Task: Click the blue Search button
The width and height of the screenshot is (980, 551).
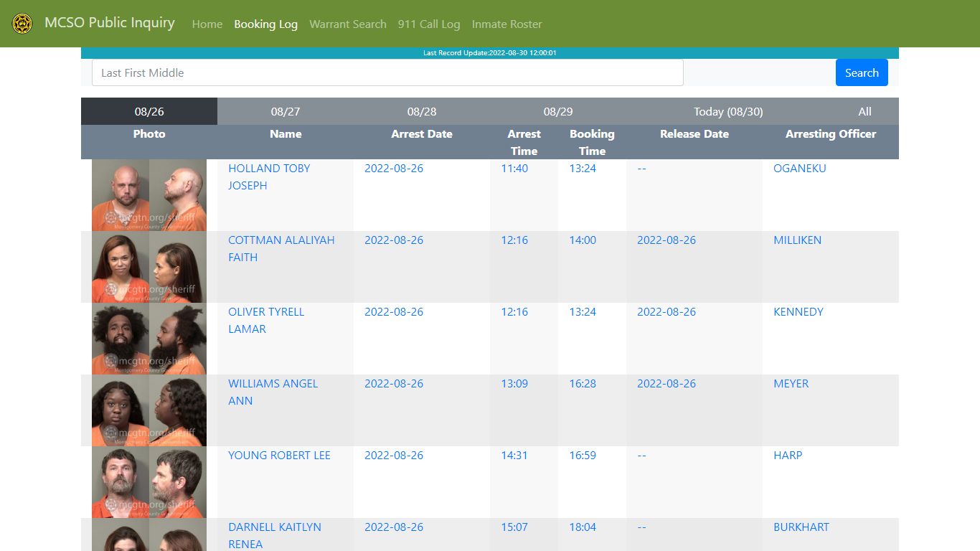Action: click(862, 72)
